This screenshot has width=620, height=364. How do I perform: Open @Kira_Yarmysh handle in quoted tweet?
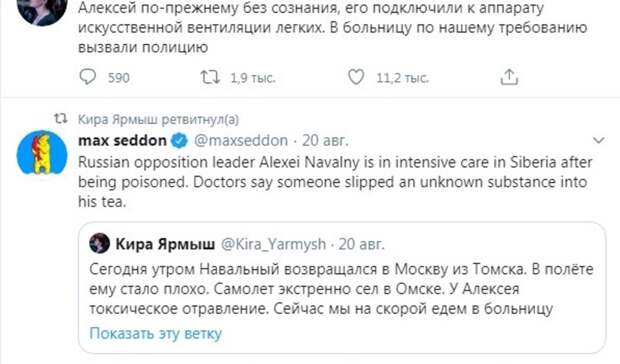[x=274, y=244]
